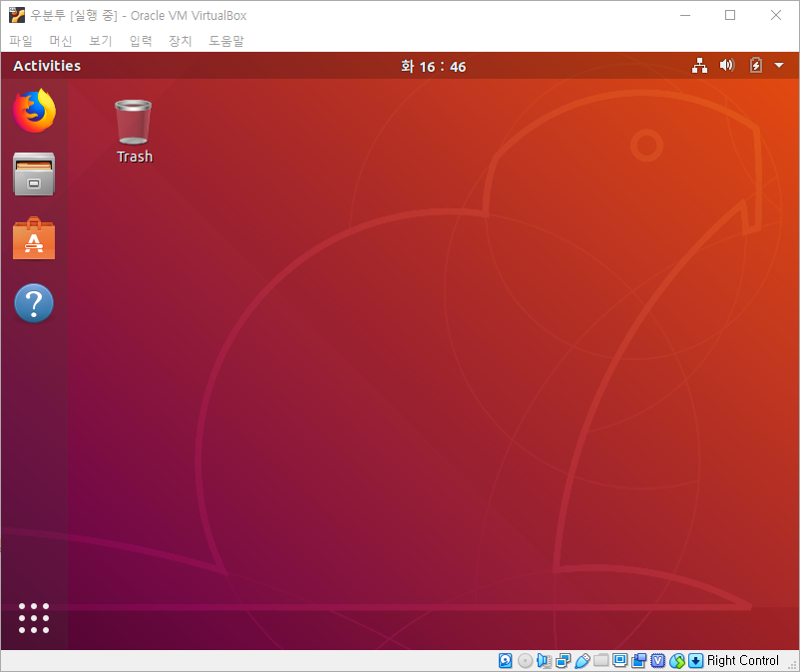Open the 파일 menu
Image resolution: width=800 pixels, height=672 pixels.
pos(21,41)
